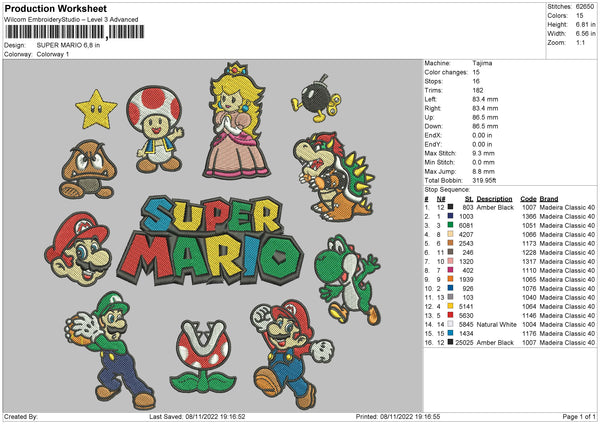Select blue swatch of code 1076

[x=450, y=288]
